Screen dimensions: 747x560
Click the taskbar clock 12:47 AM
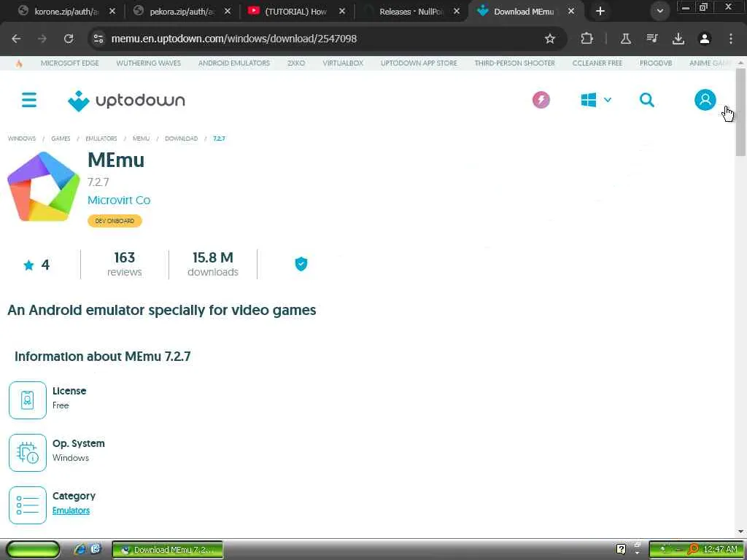(x=720, y=550)
